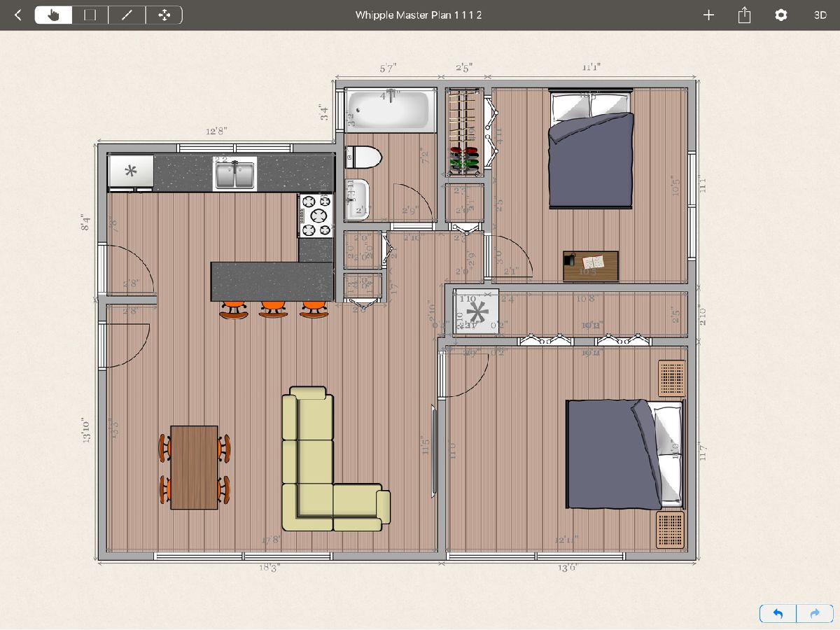Select the hand pointer tool
Screen dimensions: 840x630
[x=54, y=15]
